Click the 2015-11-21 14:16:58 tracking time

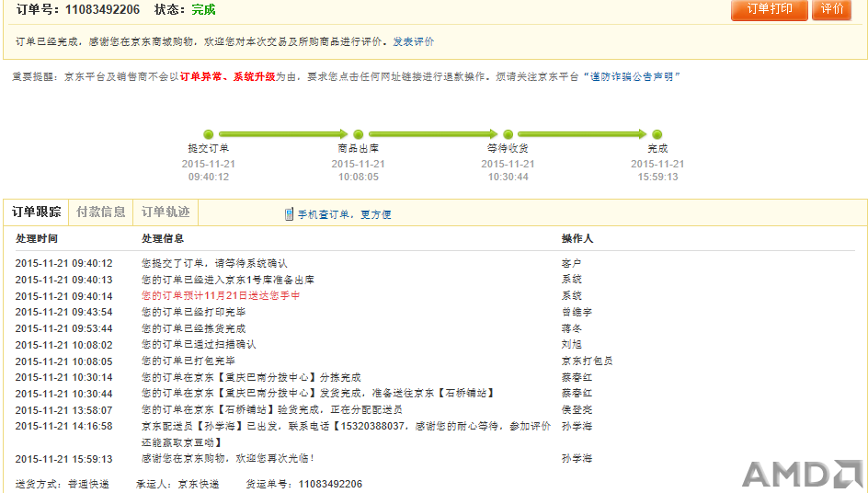click(63, 426)
